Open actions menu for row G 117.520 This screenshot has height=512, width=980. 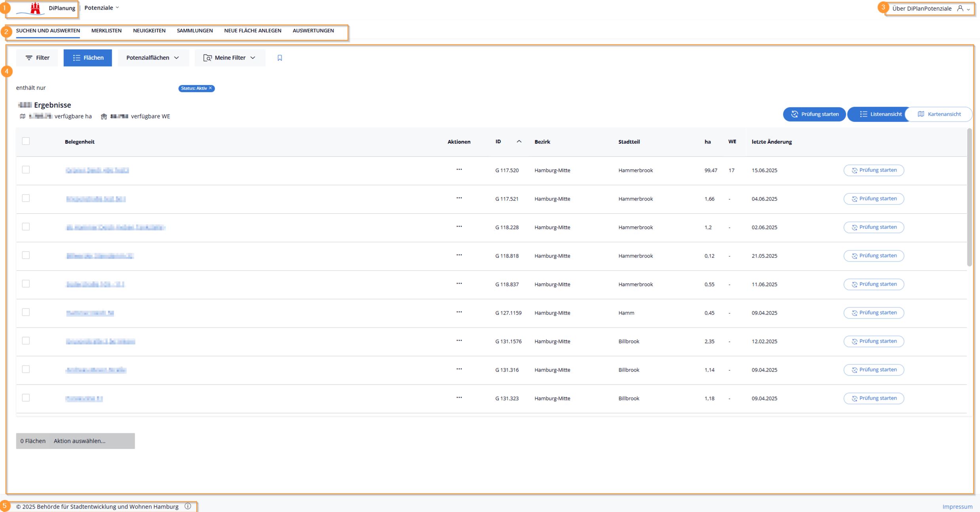click(459, 170)
